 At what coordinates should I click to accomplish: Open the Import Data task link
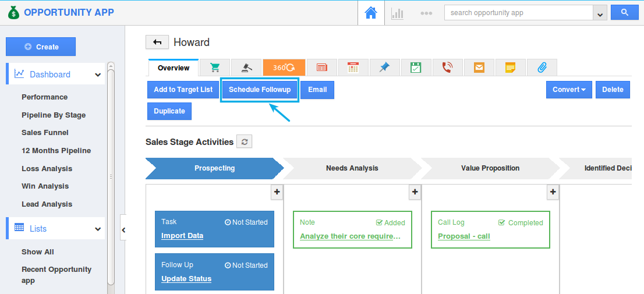coord(182,236)
